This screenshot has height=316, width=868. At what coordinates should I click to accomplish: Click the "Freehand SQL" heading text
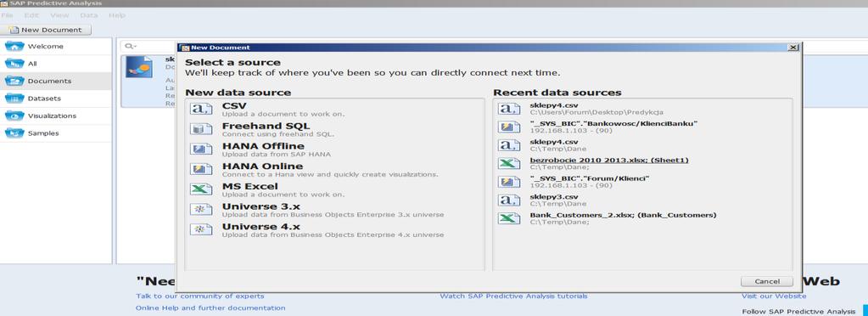coord(266,126)
